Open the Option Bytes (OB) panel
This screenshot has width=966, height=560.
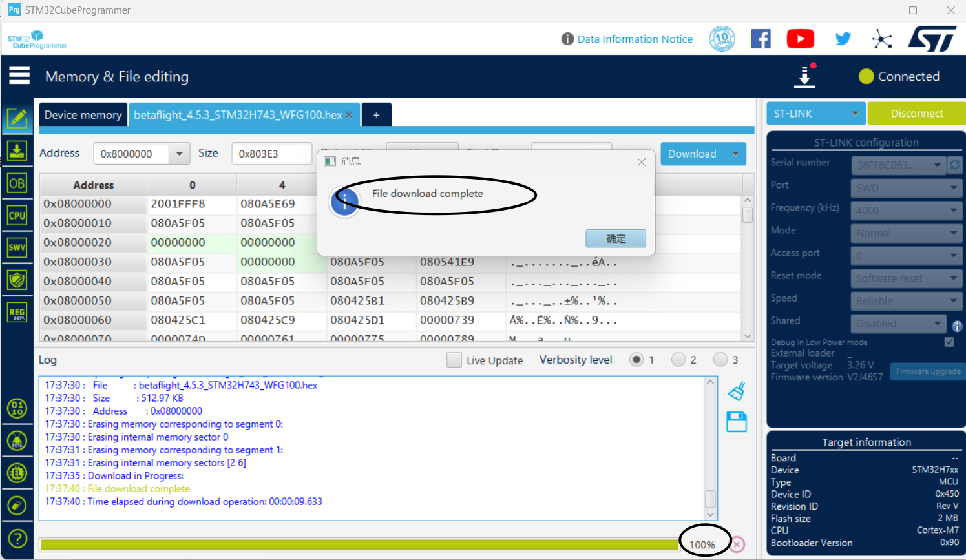click(17, 183)
